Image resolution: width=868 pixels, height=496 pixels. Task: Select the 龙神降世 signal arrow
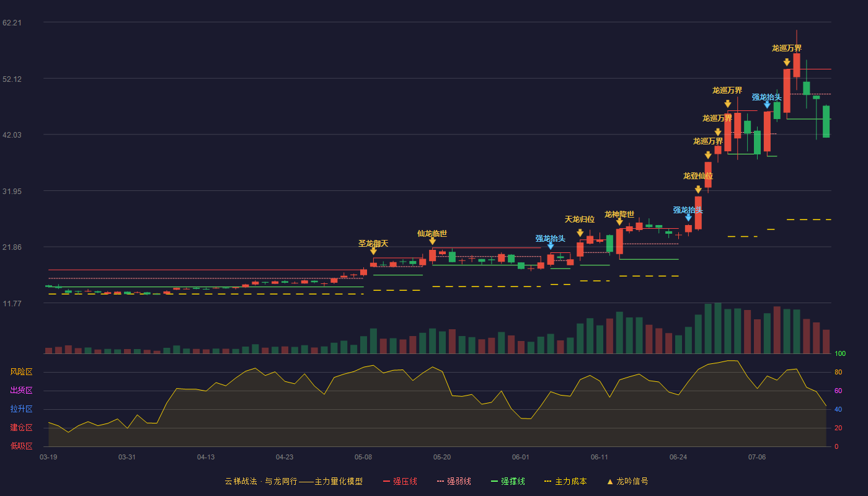click(619, 221)
